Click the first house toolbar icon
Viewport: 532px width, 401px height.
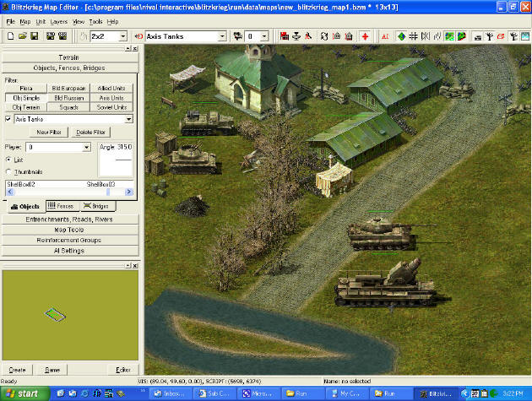(x=336, y=36)
